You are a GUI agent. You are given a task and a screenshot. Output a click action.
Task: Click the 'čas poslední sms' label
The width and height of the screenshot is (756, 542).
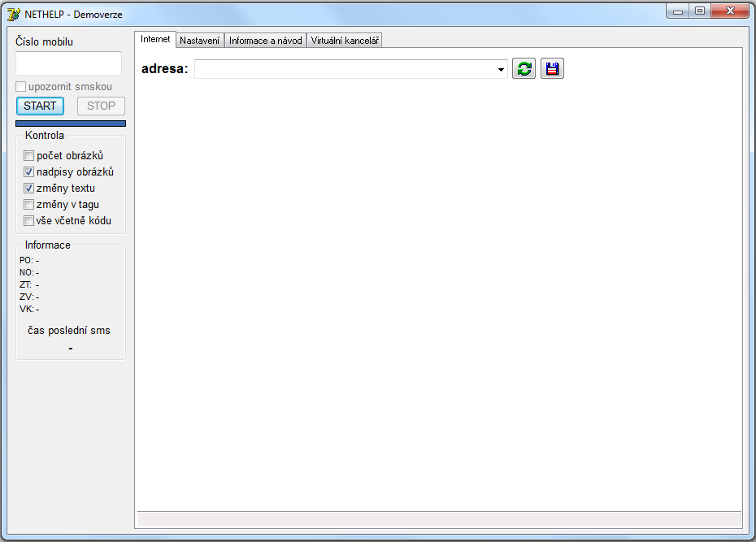point(69,331)
